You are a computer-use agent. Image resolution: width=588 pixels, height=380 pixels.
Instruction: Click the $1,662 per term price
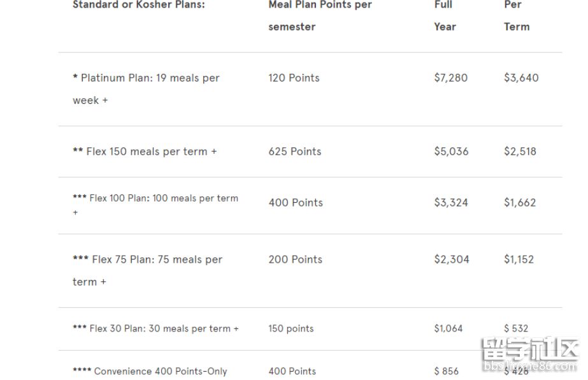pos(520,202)
